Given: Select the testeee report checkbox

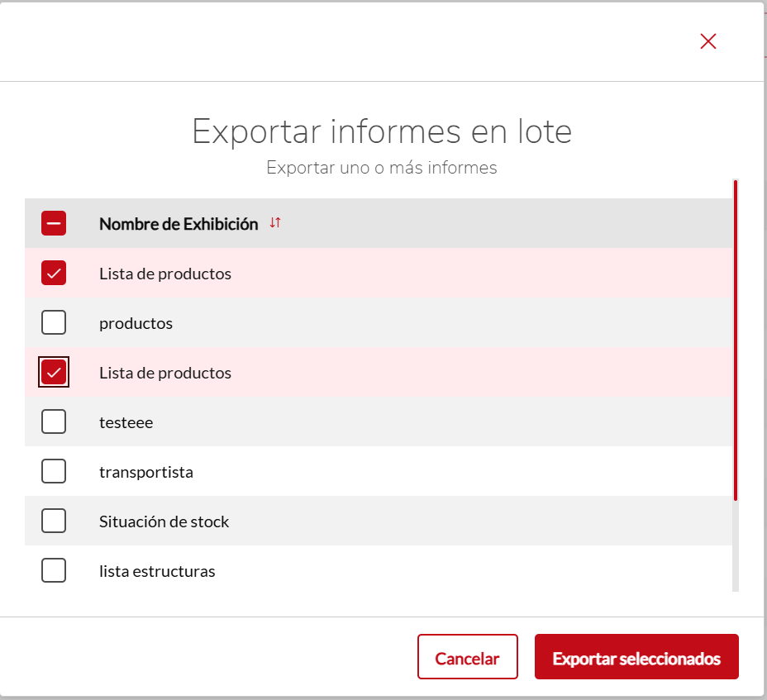Looking at the screenshot, I should (x=54, y=421).
